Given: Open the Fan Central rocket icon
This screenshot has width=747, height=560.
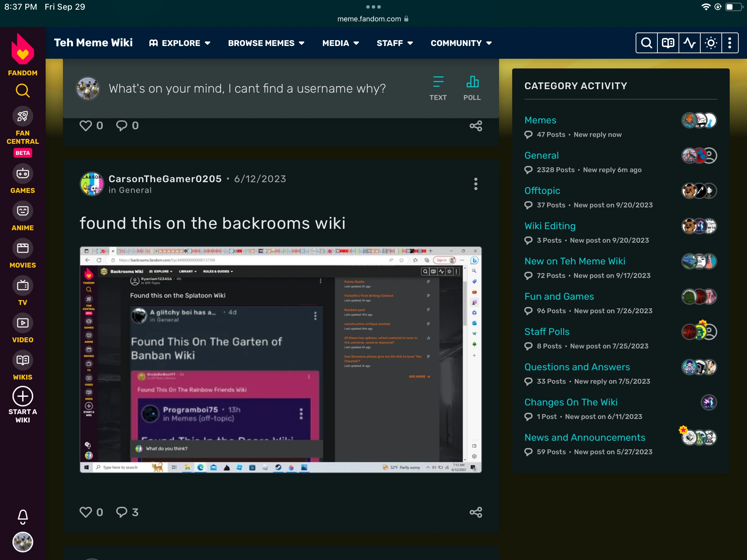Looking at the screenshot, I should [22, 116].
